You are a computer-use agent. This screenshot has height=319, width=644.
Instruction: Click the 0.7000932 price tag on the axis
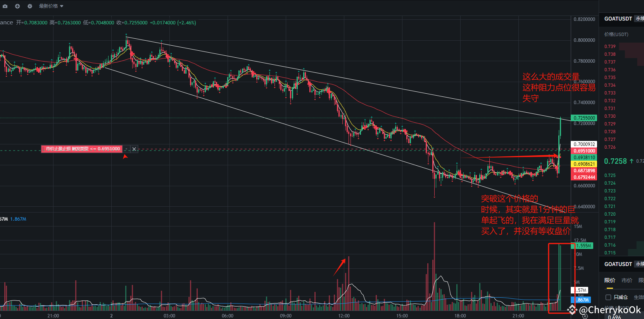click(x=584, y=144)
